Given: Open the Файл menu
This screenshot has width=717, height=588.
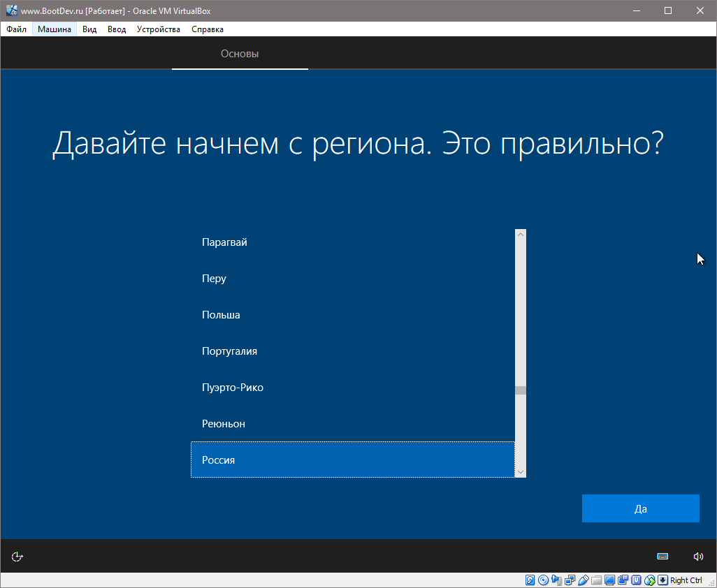Looking at the screenshot, I should click(x=17, y=29).
